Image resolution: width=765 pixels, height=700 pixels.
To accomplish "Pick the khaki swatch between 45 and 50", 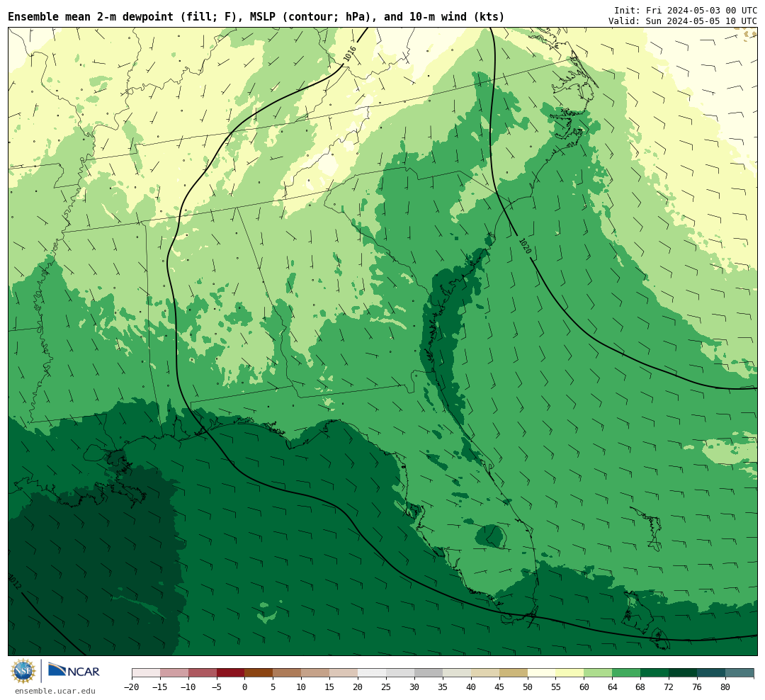I will click(x=514, y=673).
